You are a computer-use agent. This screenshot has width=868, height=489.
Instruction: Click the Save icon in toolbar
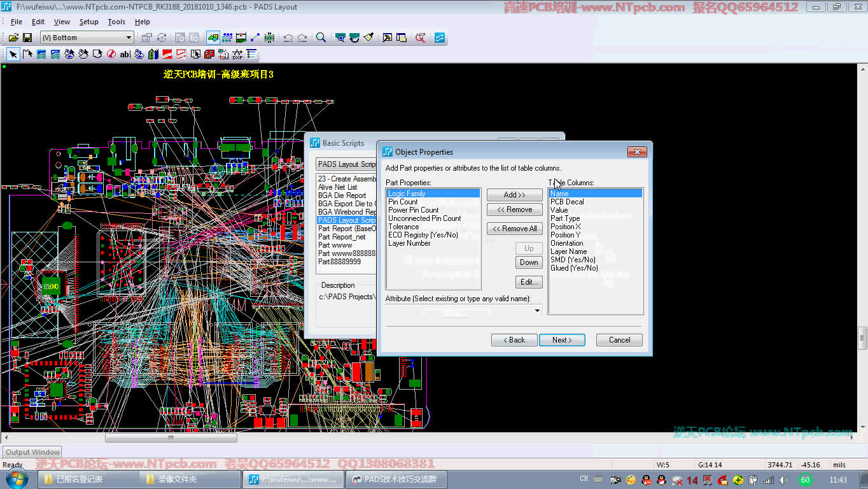[27, 38]
